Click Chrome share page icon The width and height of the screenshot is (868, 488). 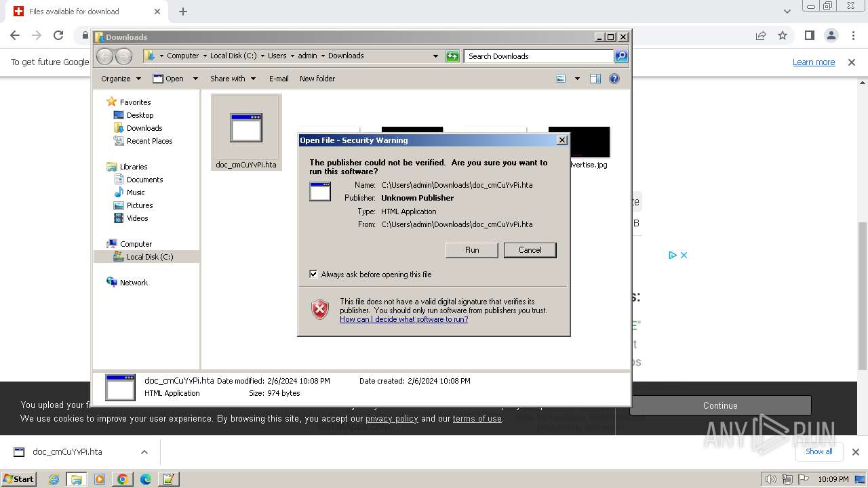pos(761,36)
